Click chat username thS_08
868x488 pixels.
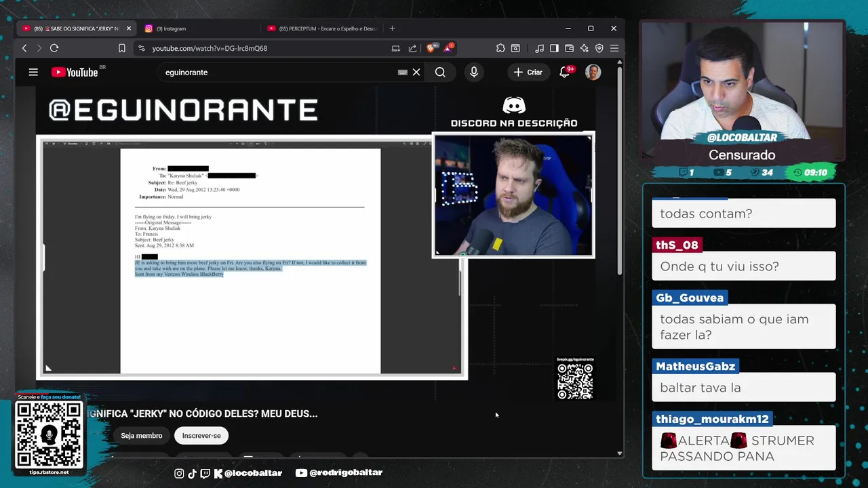tap(677, 245)
